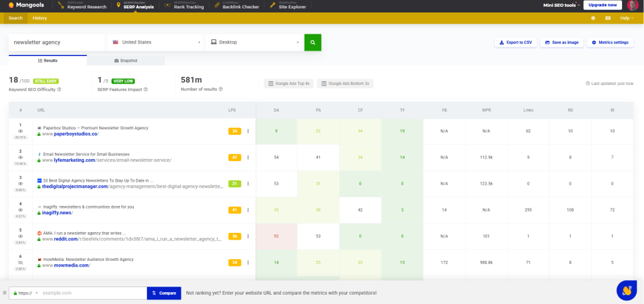Switch to the History tab
644x304 pixels.
40,18
